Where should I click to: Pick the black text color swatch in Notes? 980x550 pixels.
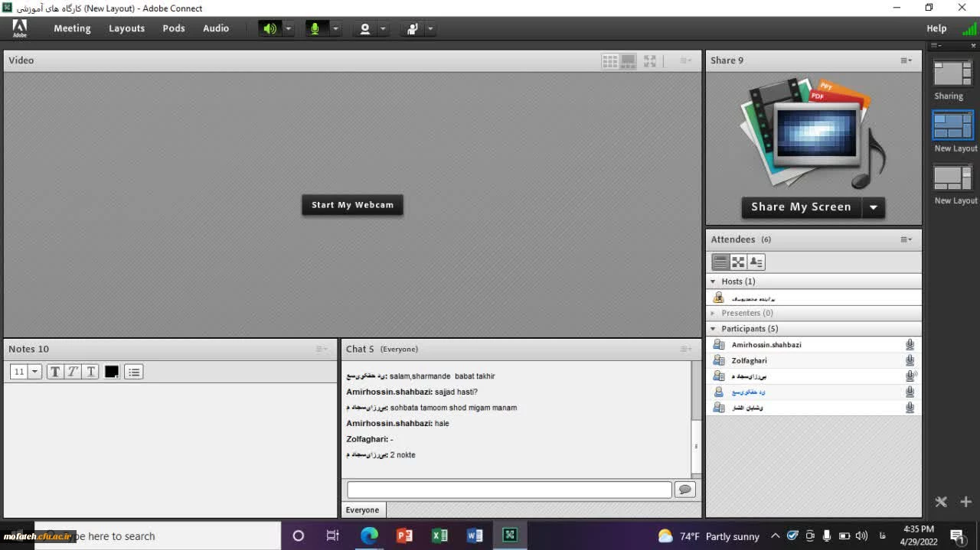[x=112, y=372]
